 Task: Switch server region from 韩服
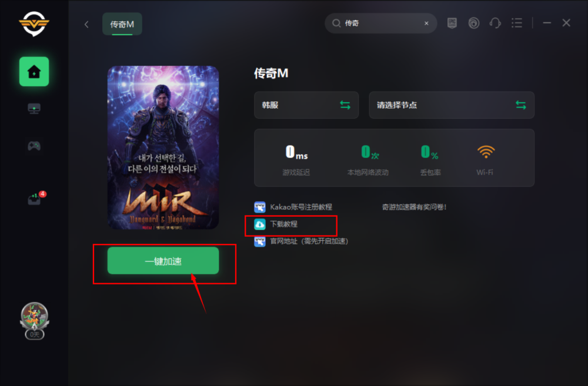click(306, 105)
